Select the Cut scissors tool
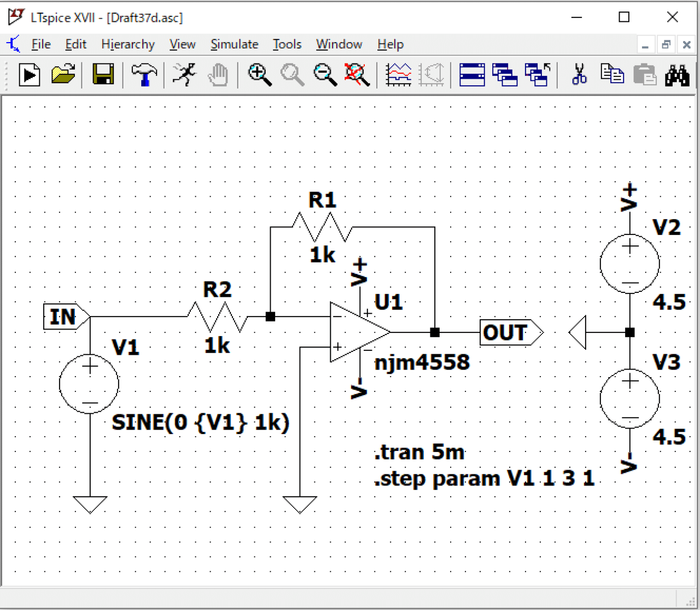 click(579, 74)
